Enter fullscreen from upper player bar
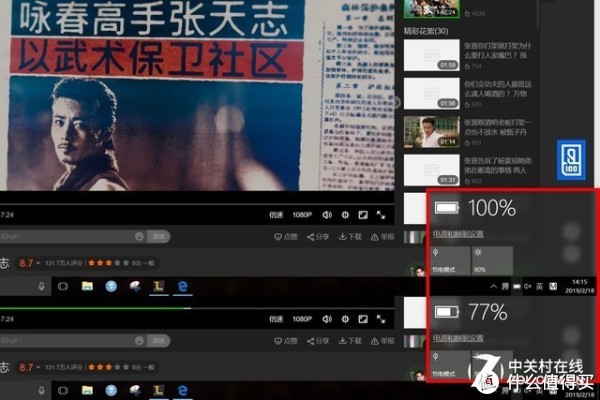Screen dimensions: 600x400 (381, 215)
